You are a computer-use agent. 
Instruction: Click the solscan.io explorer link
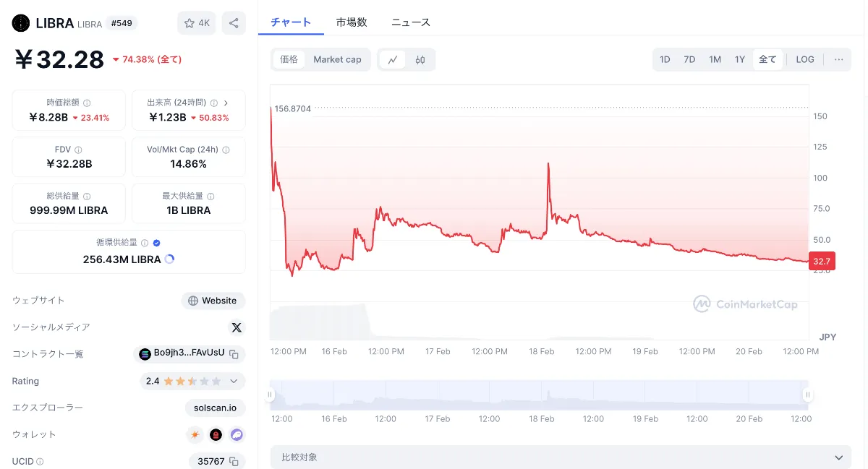215,408
